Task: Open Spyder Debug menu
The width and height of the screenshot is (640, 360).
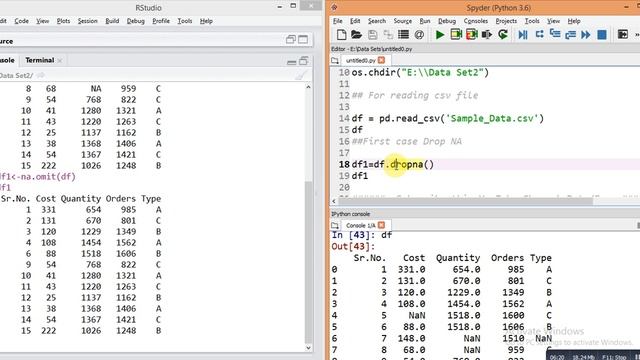Action: pos(447,21)
